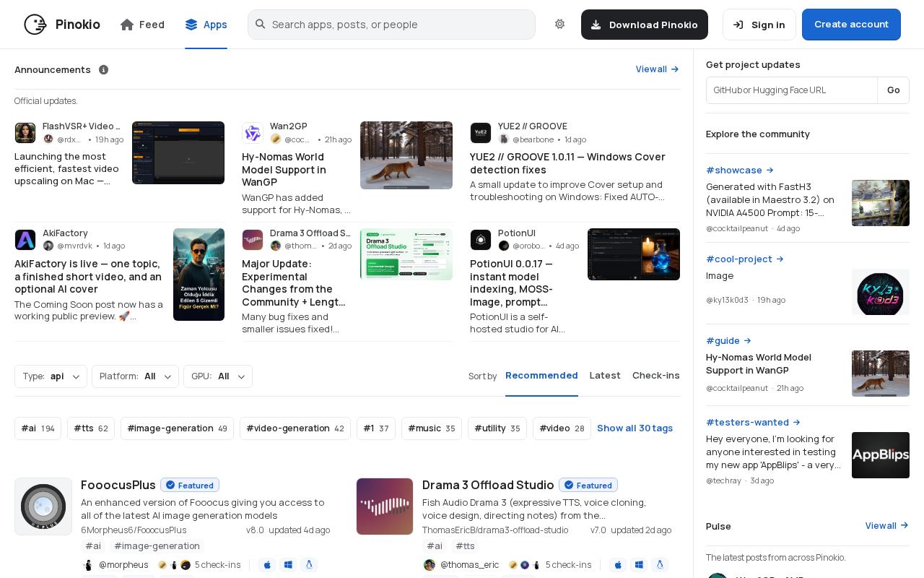Click Drama 3 Offload Studio list icon
This screenshot has width=924, height=578.
click(385, 506)
